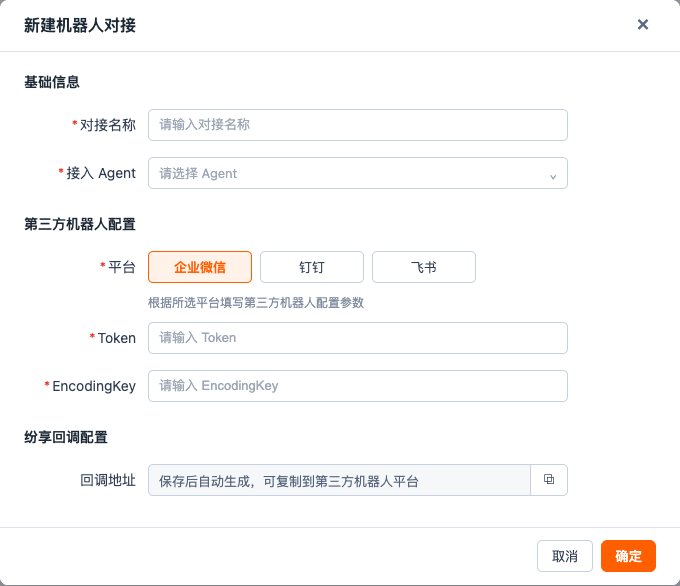Copy the 回调地址 using copy icon
Viewport: 680px width, 586px height.
pos(549,480)
